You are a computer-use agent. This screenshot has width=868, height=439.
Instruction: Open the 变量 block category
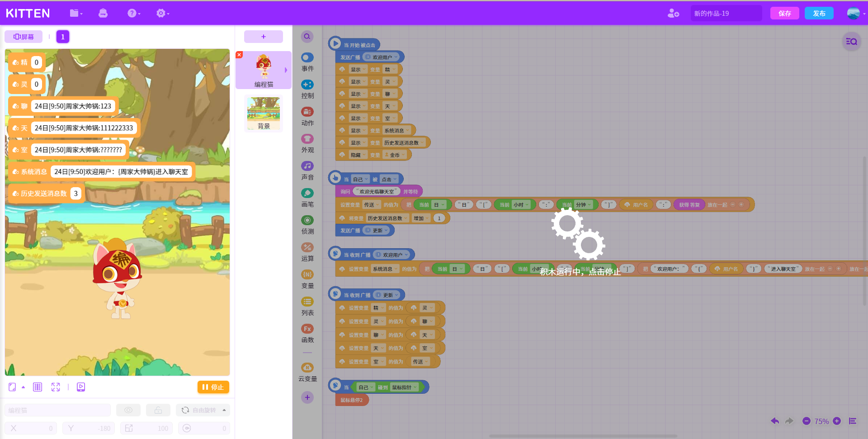tap(307, 279)
